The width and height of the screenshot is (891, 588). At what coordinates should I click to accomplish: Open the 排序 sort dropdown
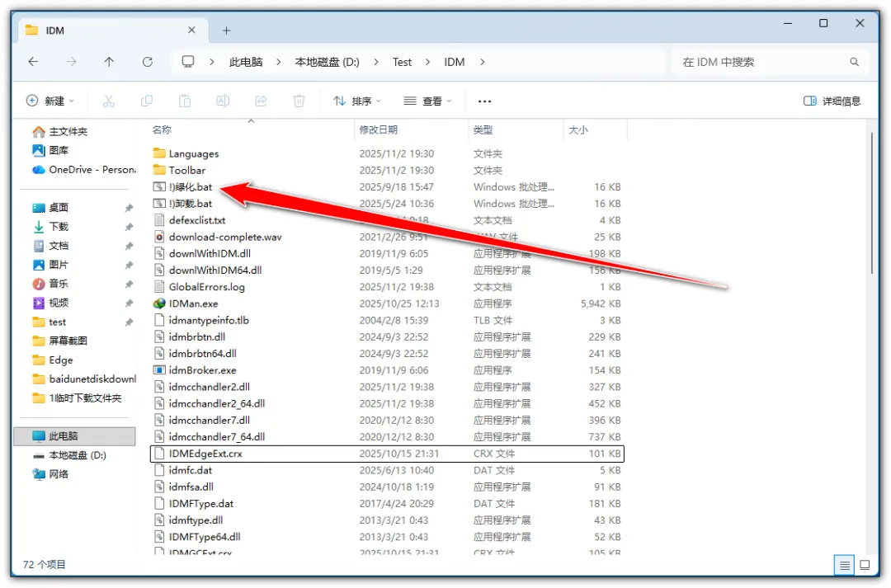point(357,101)
